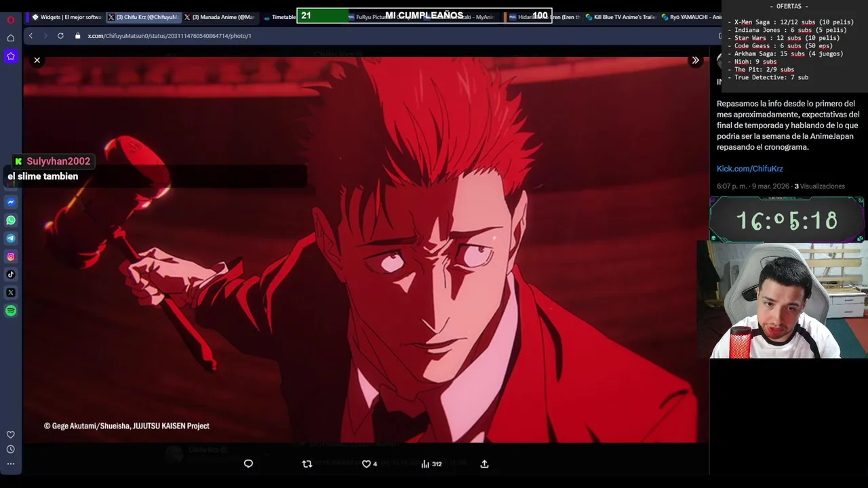Click the home icon in sidebar
The height and width of the screenshot is (488, 868).
pyautogui.click(x=11, y=38)
